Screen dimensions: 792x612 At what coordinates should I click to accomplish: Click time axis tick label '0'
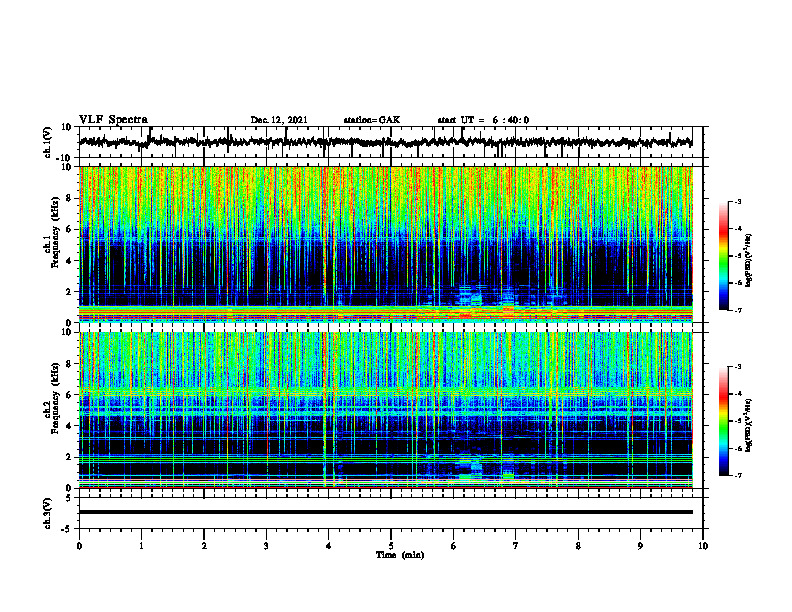tap(79, 546)
